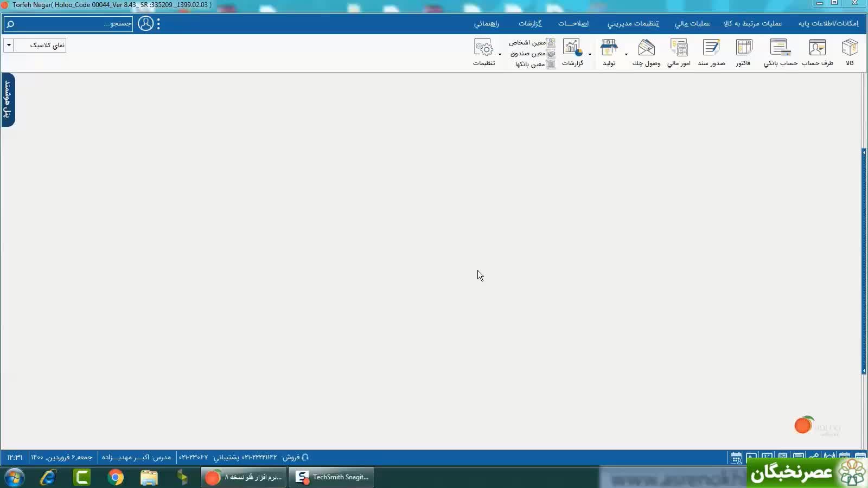Select the فاکتور (invoice) toolbar icon

point(743,52)
